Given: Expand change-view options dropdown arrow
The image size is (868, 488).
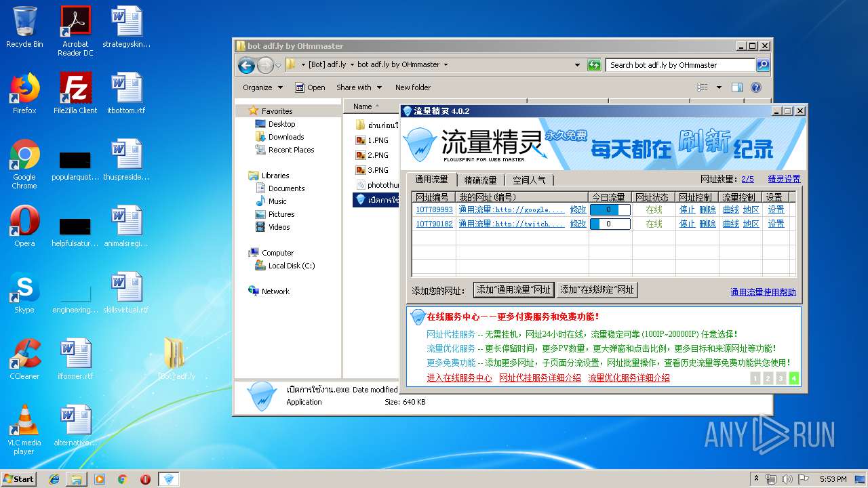Looking at the screenshot, I should (x=719, y=87).
